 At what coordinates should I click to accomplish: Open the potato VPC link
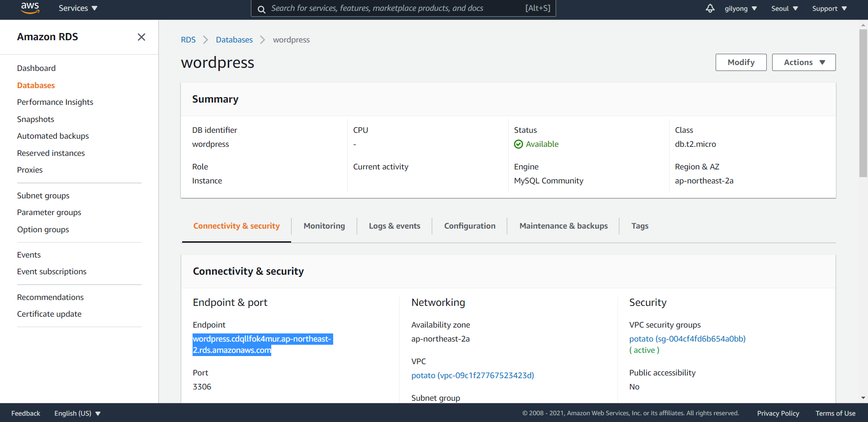click(472, 375)
